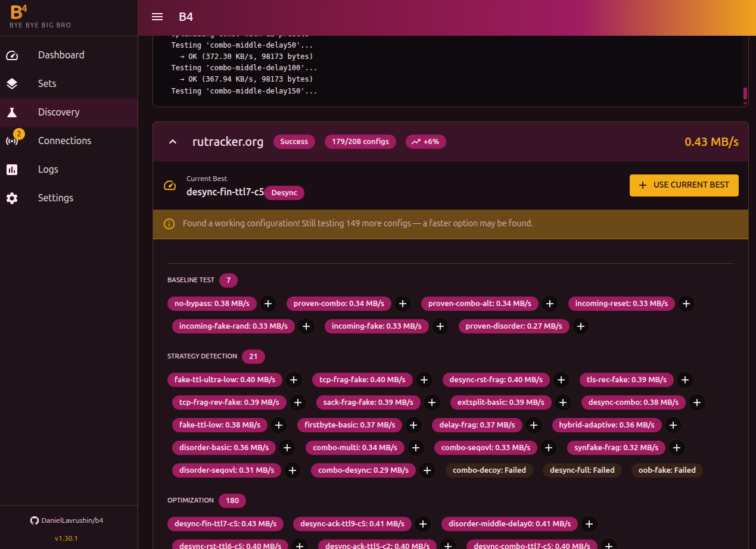
Task: Add the fake-ttl-ultra-low config with its plus icon
Action: pyautogui.click(x=293, y=380)
